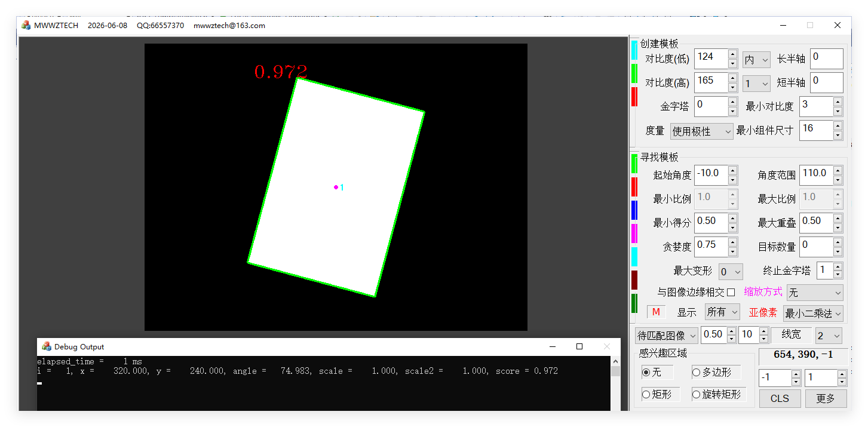Minimize the Debug Output window
The image size is (868, 427).
coord(551,346)
